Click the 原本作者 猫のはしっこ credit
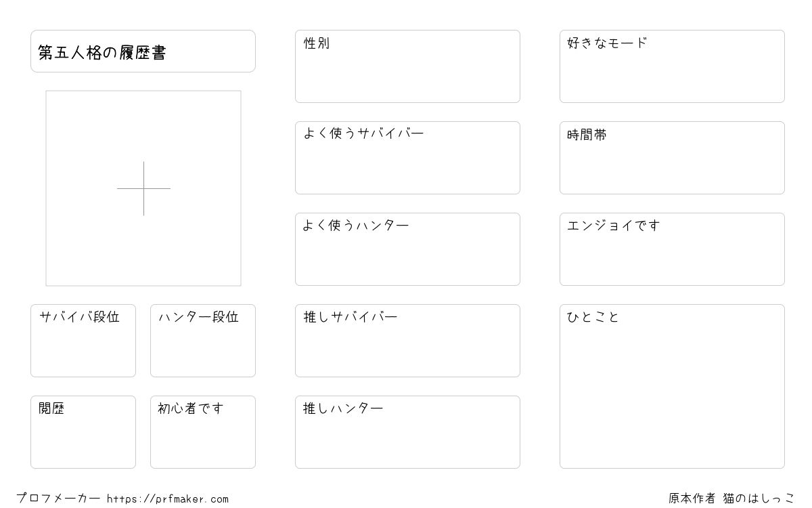Viewport: 812px width, 508px height. [732, 499]
